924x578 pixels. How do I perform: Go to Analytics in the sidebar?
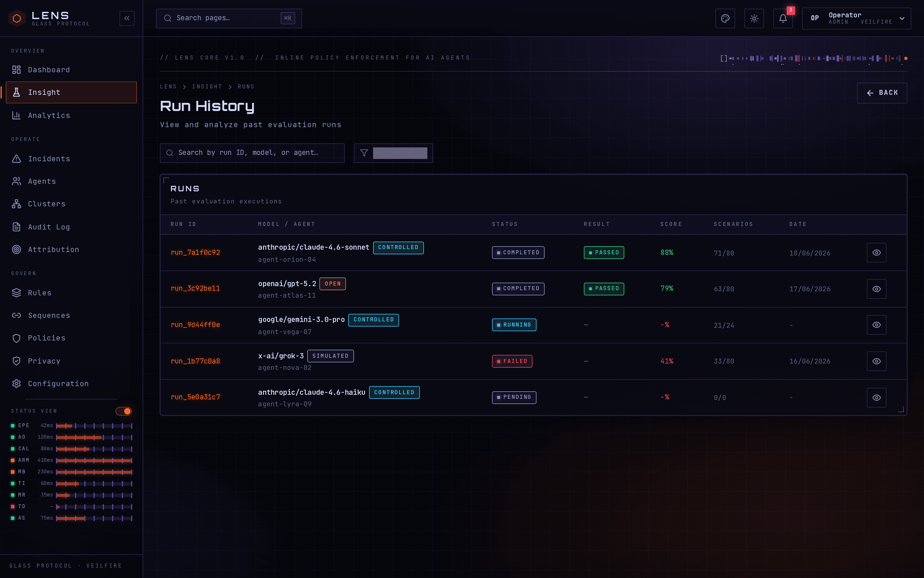pos(71,115)
